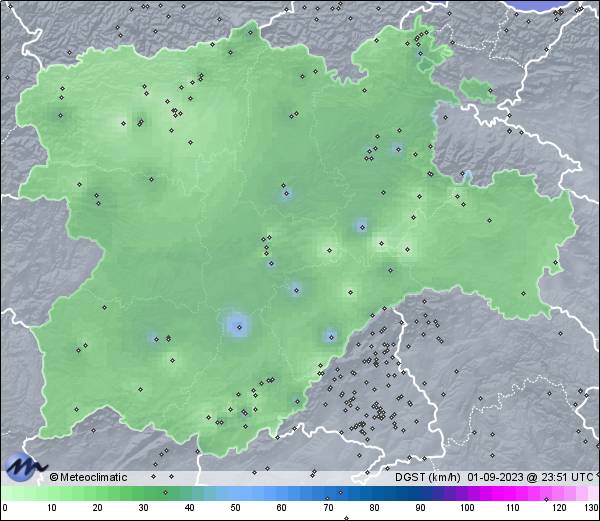Click the 70 value on the scale
The image size is (600, 521).
[x=328, y=508]
